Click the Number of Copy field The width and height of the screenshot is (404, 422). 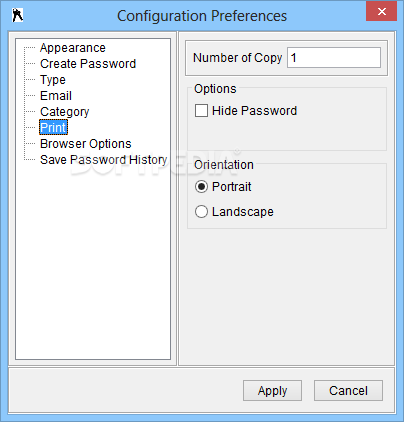pyautogui.click(x=334, y=58)
